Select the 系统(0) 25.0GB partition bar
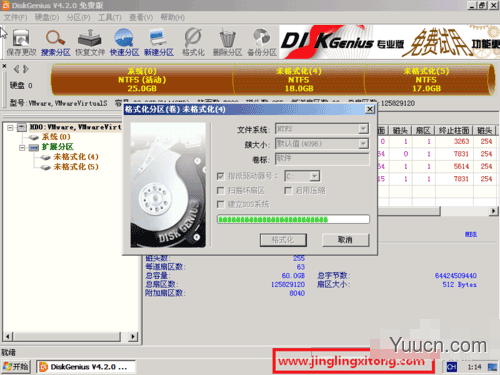This screenshot has width=500, height=375. 142,80
